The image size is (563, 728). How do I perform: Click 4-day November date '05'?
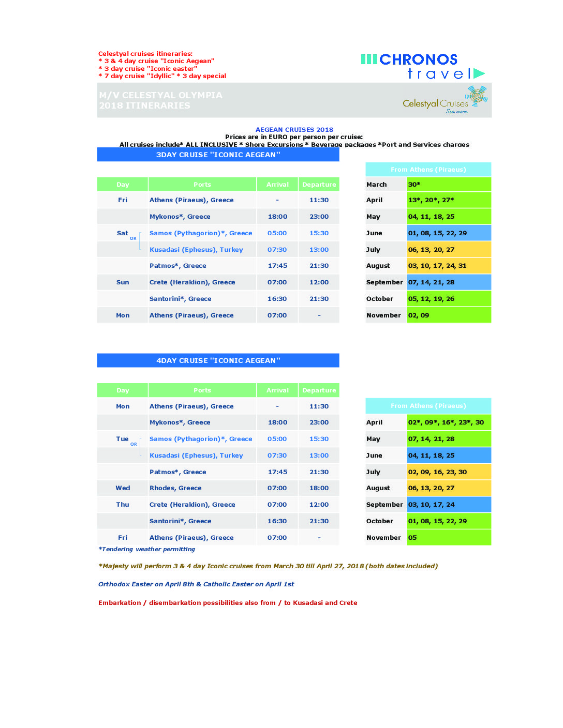449,538
